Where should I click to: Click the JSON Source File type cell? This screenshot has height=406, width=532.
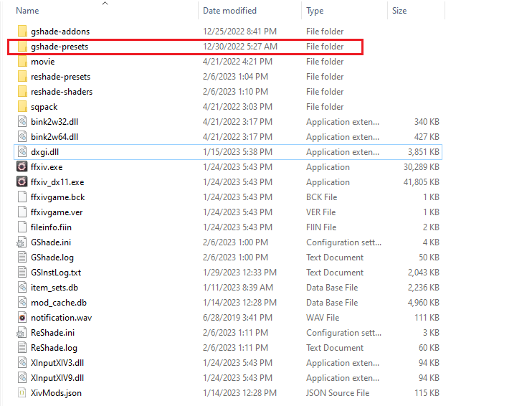338,393
